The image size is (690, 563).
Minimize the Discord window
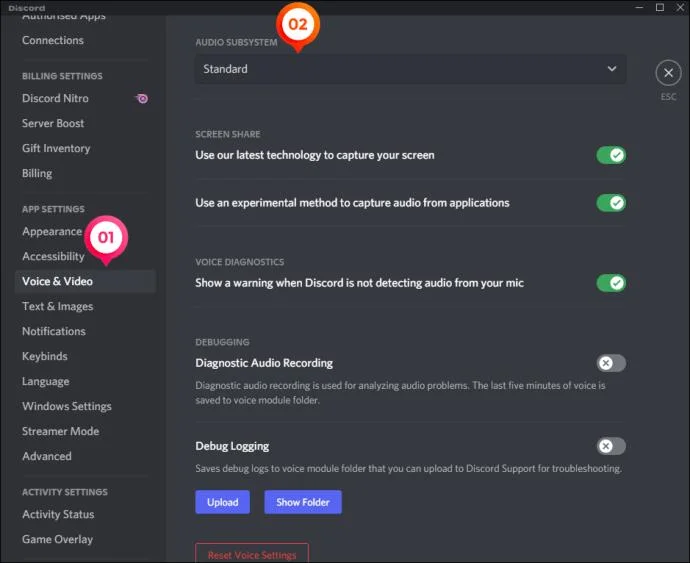pos(639,7)
